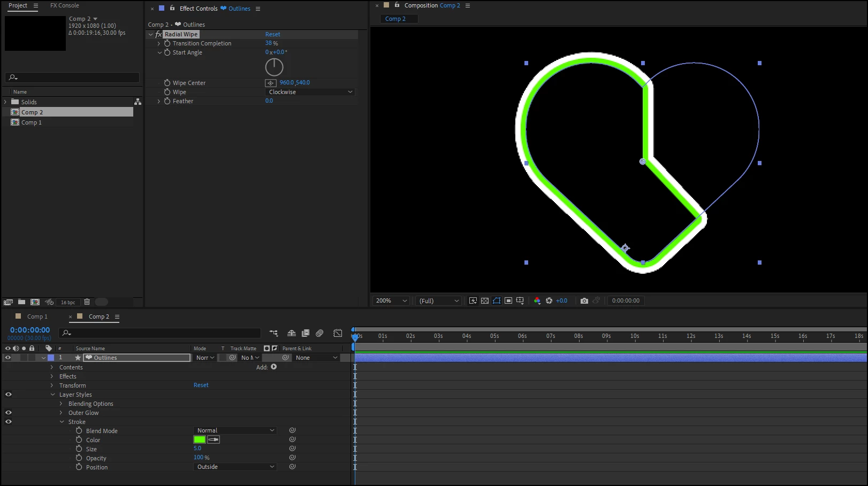868x486 pixels.
Task: Click Parent pick whip for Outlines layer
Action: (x=286, y=358)
